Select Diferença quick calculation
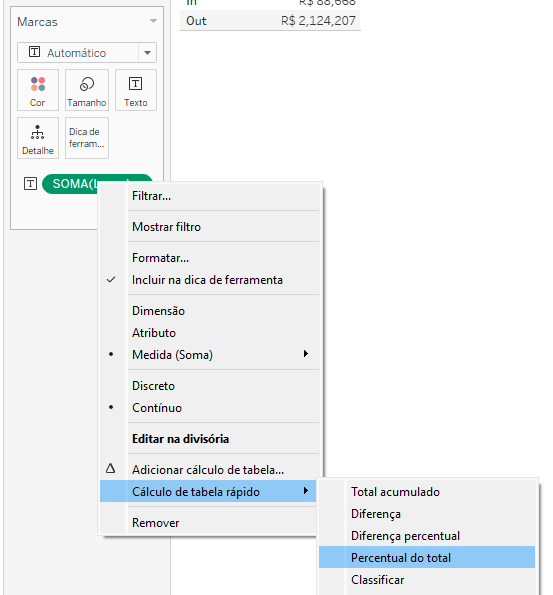 click(x=427, y=514)
